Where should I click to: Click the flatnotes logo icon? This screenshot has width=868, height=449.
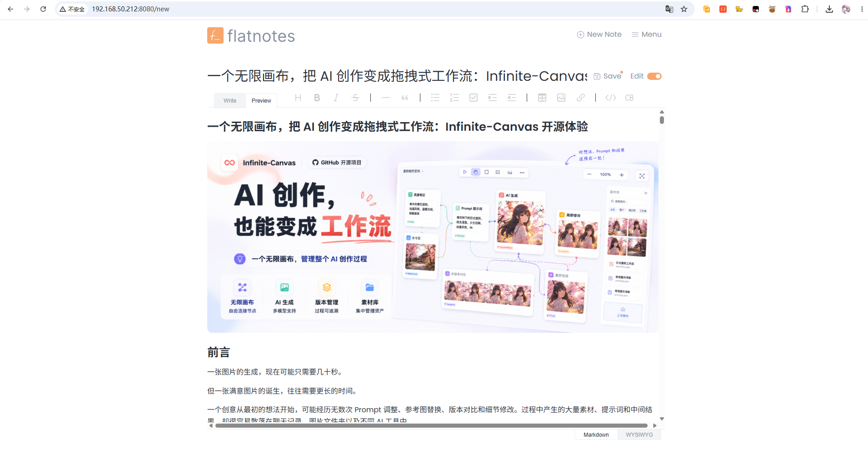215,35
